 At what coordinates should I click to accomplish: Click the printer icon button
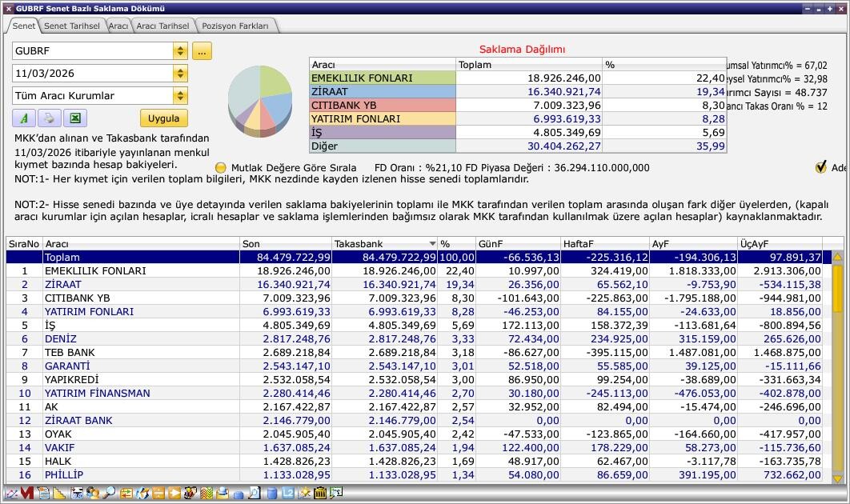coord(50,118)
